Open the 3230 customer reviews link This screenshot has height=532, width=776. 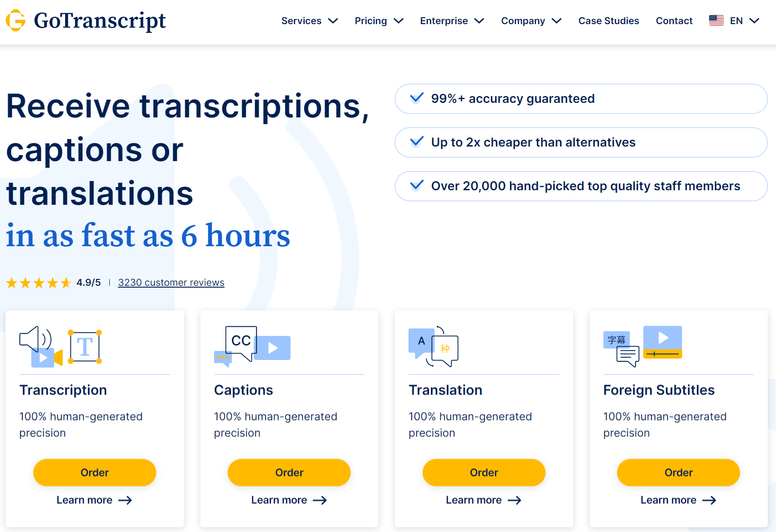(171, 282)
